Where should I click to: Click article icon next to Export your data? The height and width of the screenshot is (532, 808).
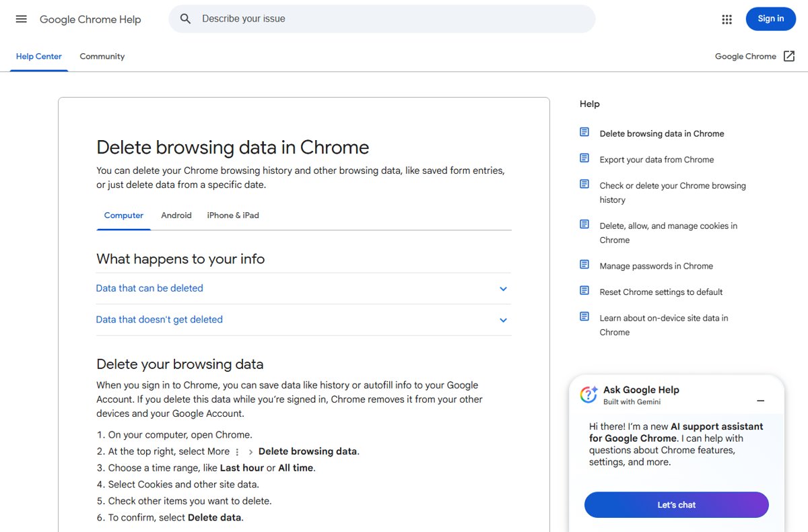click(584, 158)
